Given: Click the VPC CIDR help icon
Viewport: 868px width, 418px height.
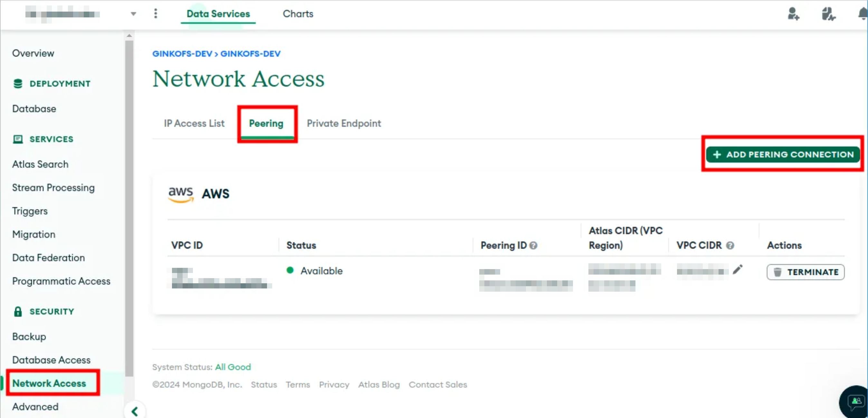Looking at the screenshot, I should click(x=730, y=245).
